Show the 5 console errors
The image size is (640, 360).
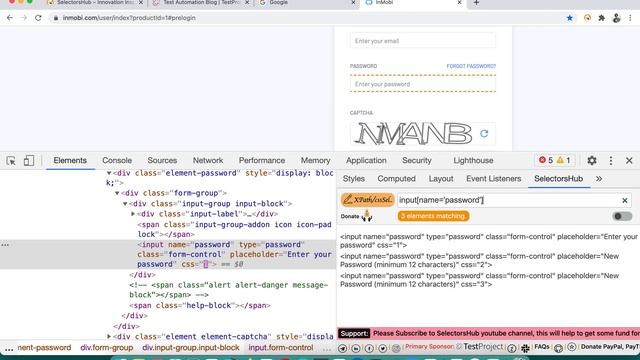click(546, 160)
